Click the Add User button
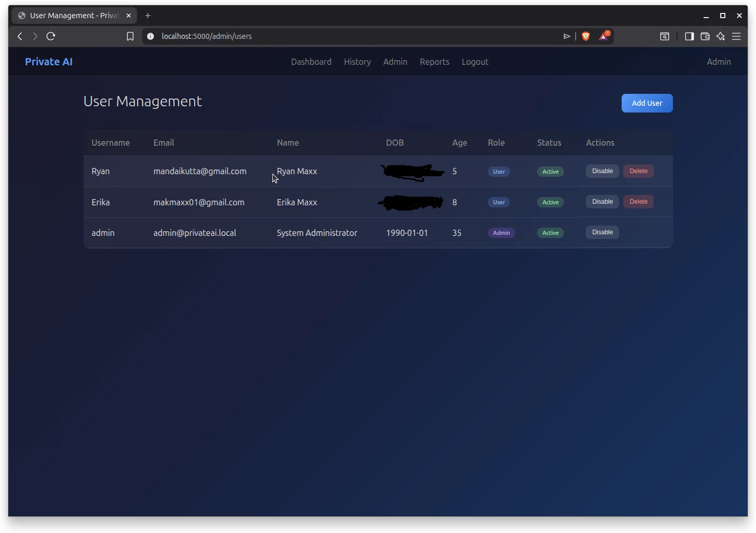 pyautogui.click(x=647, y=103)
